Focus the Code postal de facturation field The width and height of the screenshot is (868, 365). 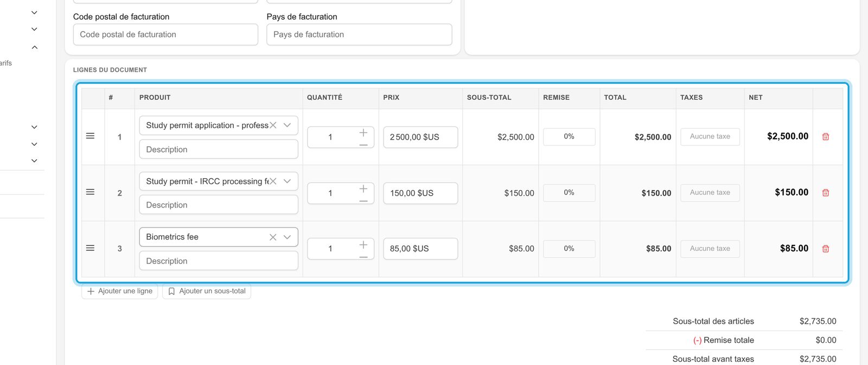coord(165,34)
